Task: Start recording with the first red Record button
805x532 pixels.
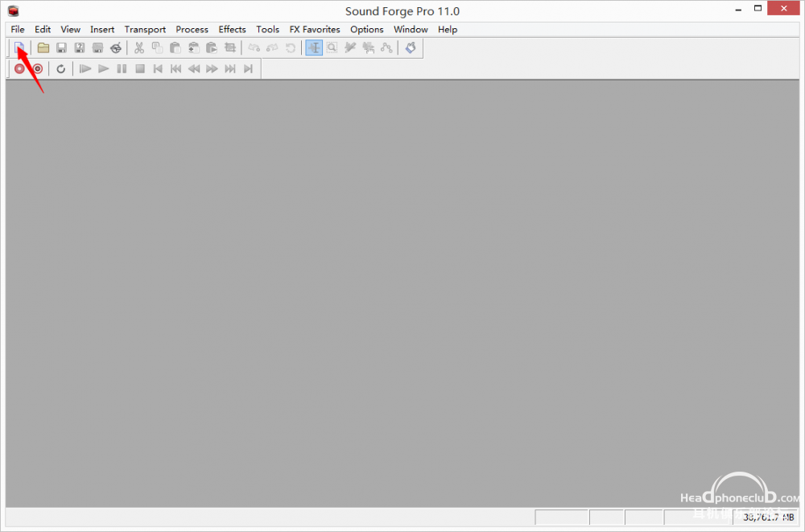Action: (19, 68)
